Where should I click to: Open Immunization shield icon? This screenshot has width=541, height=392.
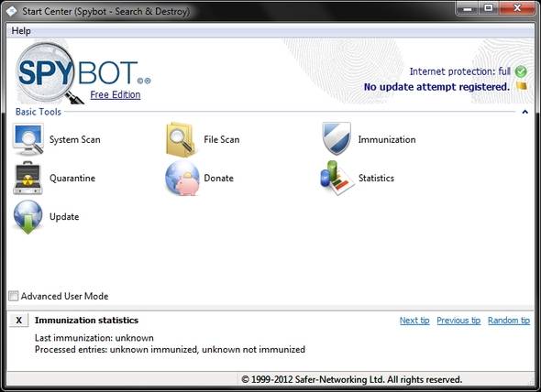coord(336,138)
